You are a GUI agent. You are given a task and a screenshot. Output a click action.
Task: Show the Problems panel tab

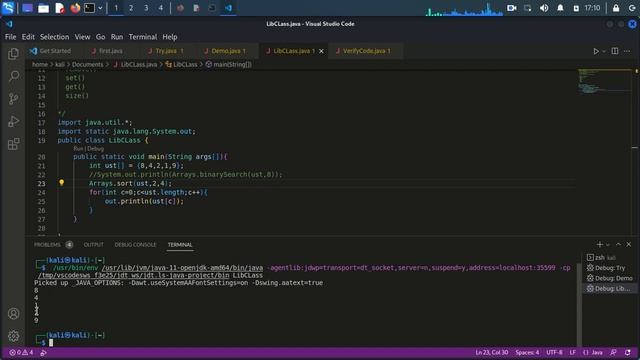click(53, 244)
